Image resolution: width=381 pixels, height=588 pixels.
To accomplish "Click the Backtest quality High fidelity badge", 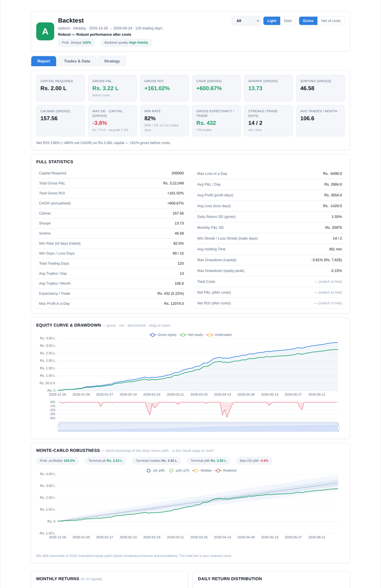I will pos(126,43).
